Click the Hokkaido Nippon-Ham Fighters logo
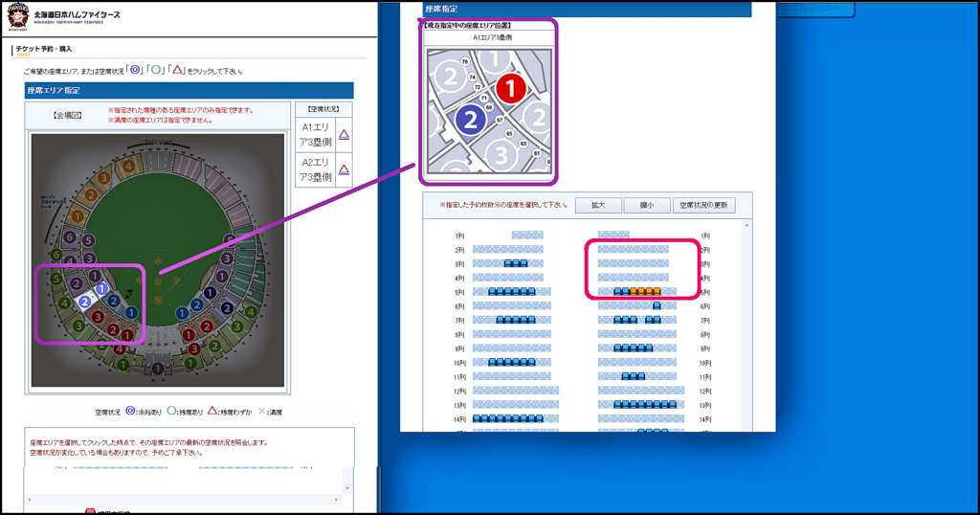This screenshot has height=515, width=980. [18, 15]
